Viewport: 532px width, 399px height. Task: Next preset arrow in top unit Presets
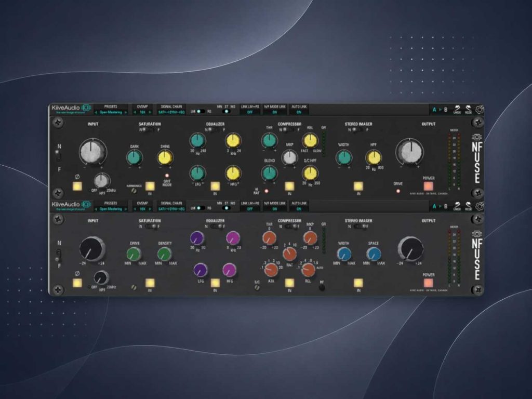click(x=126, y=112)
